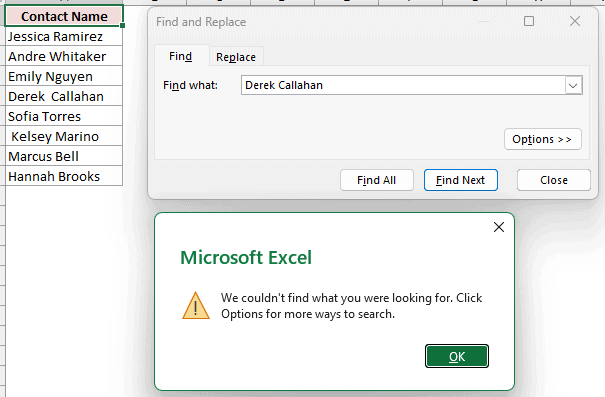
Task: Click OK in the Microsoft Excel alert
Action: click(457, 356)
